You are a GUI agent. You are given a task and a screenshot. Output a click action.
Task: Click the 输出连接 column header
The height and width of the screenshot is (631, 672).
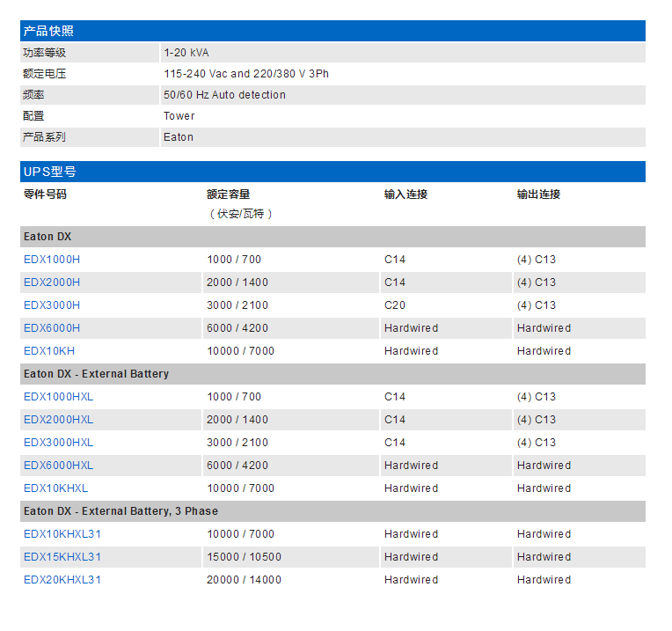tap(538, 194)
